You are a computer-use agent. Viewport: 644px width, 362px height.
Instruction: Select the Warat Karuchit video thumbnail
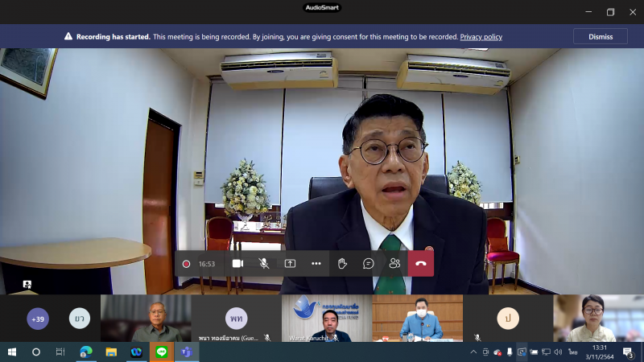[327, 318]
